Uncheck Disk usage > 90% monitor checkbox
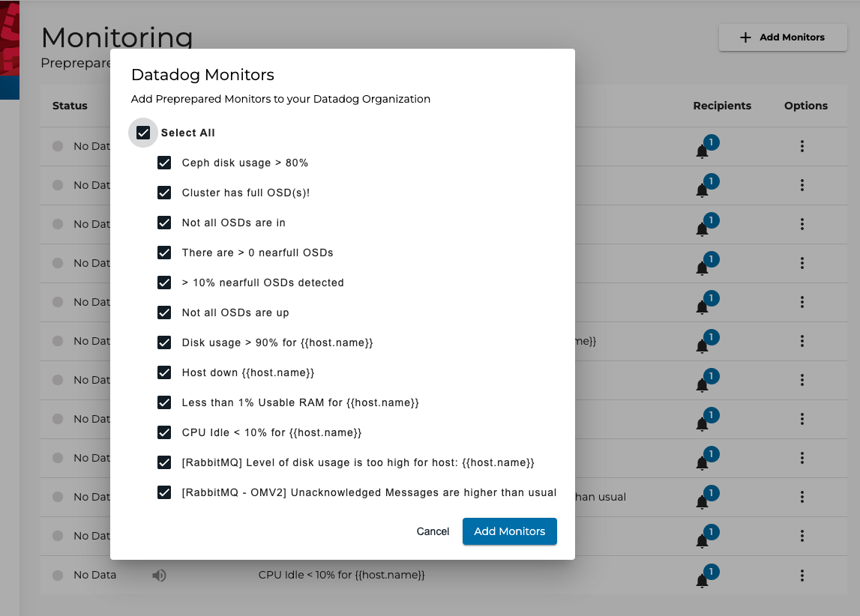Screen dimensions: 860x616 click(x=164, y=342)
